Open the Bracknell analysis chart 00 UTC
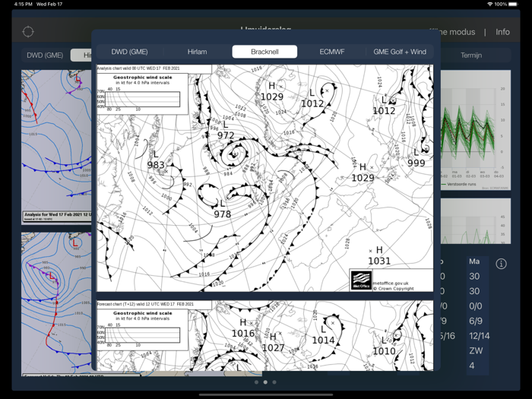 pos(265,178)
